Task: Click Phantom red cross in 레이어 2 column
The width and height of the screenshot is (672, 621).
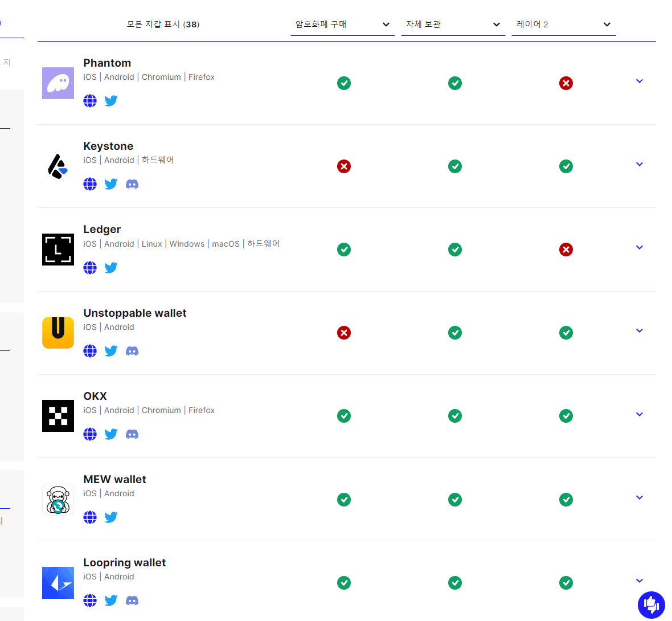Action: [566, 83]
